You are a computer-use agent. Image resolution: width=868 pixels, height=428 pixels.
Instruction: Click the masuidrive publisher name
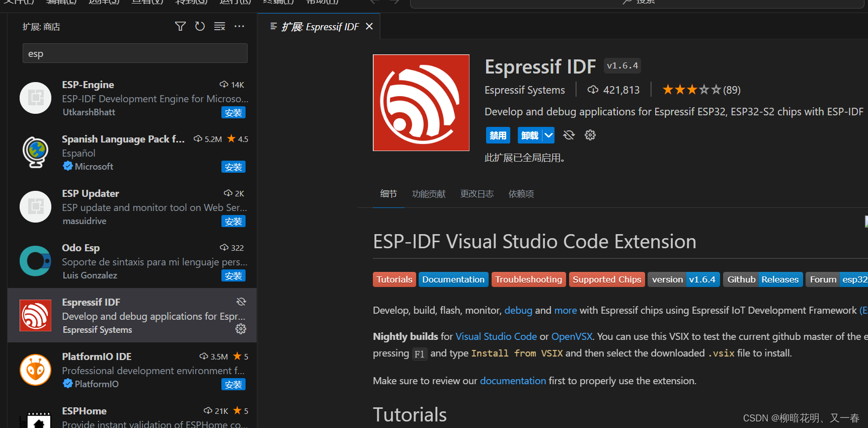85,221
